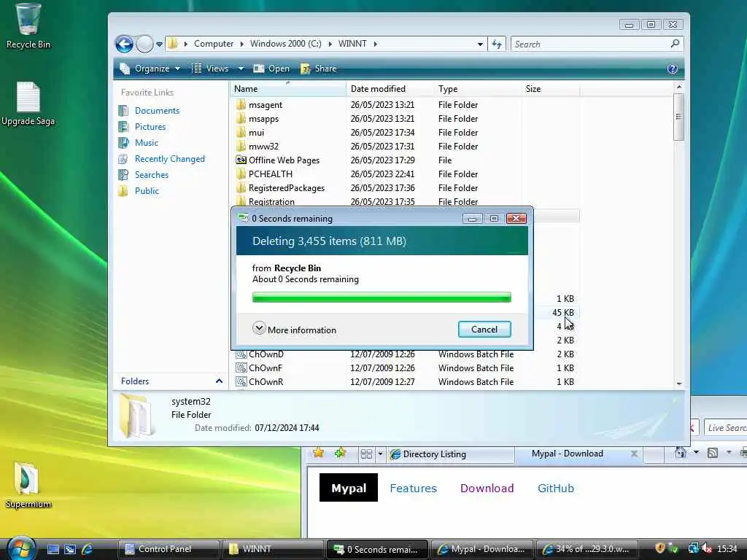Sort files by the Name column

[x=289, y=88]
